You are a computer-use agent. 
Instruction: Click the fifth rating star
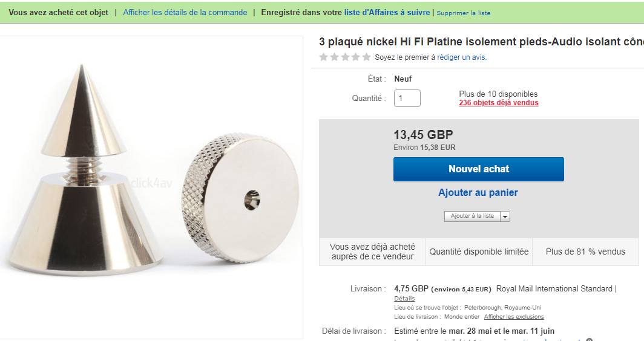point(366,57)
